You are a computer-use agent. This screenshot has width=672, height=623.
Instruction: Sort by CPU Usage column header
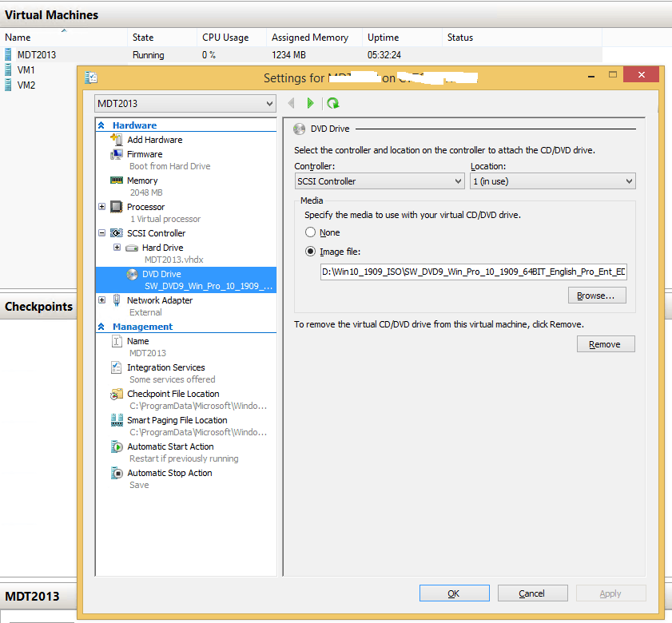(232, 38)
